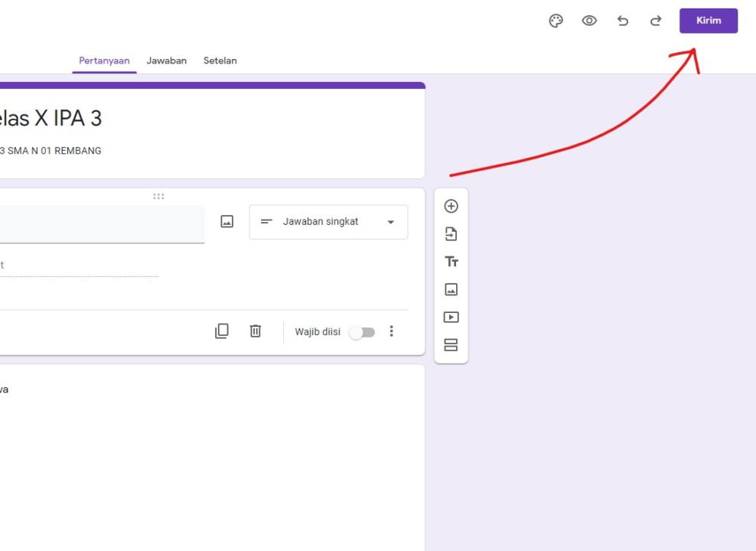Viewport: 756px width, 551px height.
Task: Click the Kirim button
Action: point(709,21)
